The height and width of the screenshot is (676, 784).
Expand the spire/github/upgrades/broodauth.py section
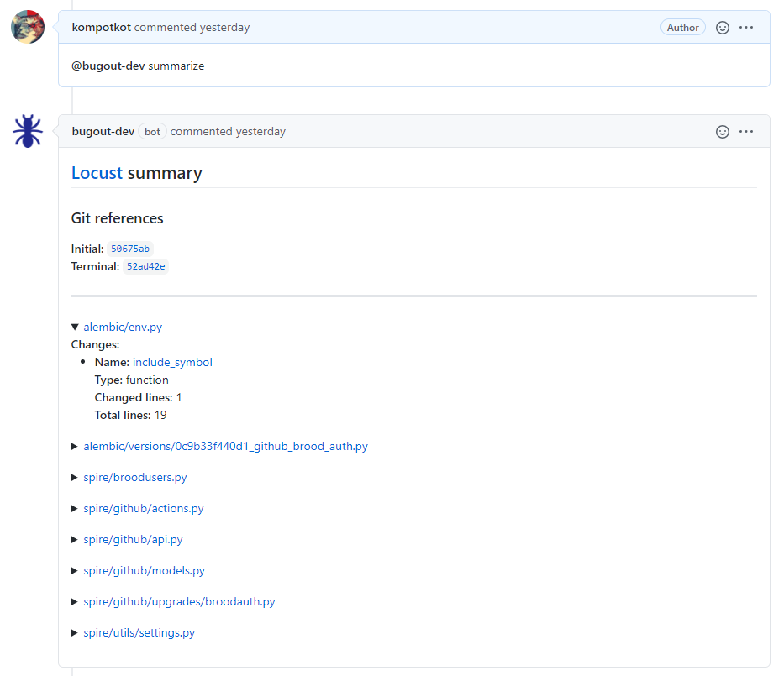75,601
